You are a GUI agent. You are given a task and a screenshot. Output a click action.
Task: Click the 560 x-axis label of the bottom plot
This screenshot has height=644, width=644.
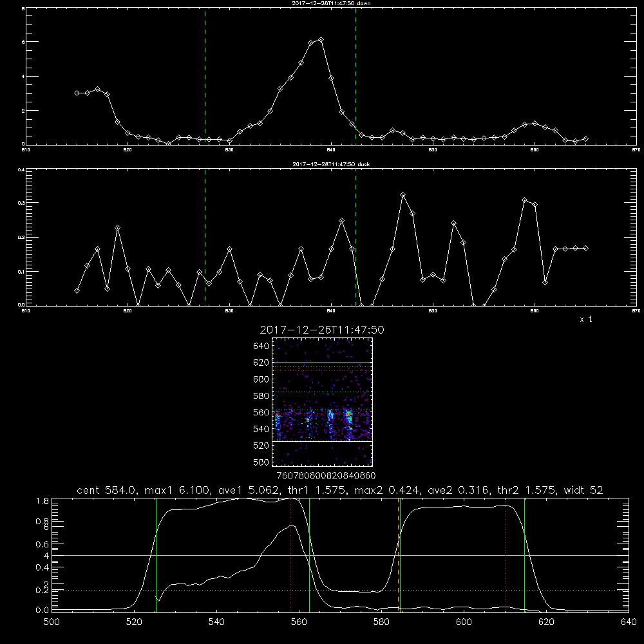pos(299,622)
